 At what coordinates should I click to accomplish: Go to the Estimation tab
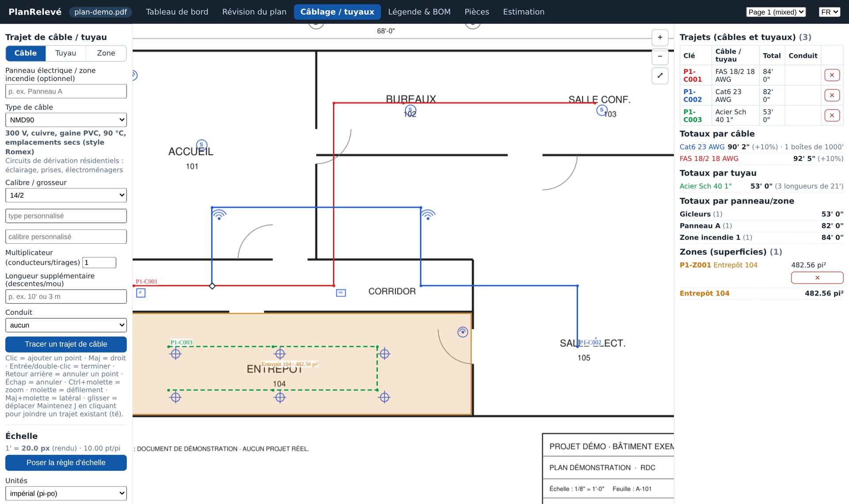pos(524,12)
